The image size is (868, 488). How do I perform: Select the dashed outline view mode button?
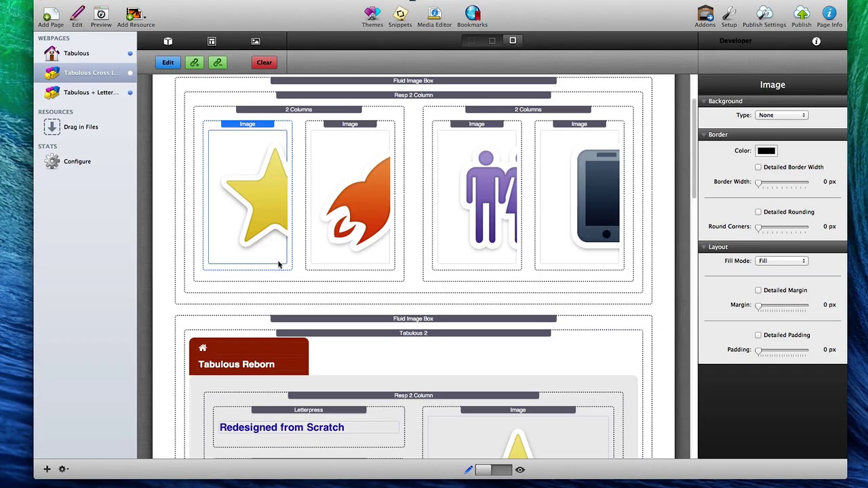point(492,41)
